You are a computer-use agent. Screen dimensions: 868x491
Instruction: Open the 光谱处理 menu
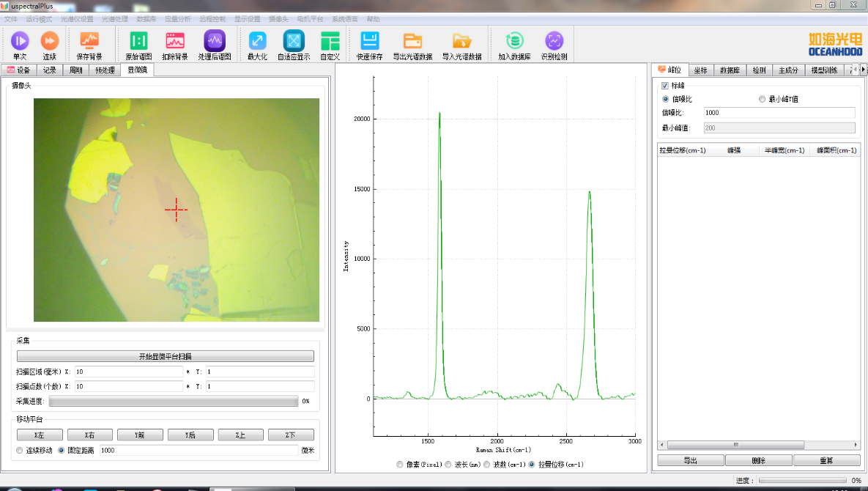pos(113,18)
